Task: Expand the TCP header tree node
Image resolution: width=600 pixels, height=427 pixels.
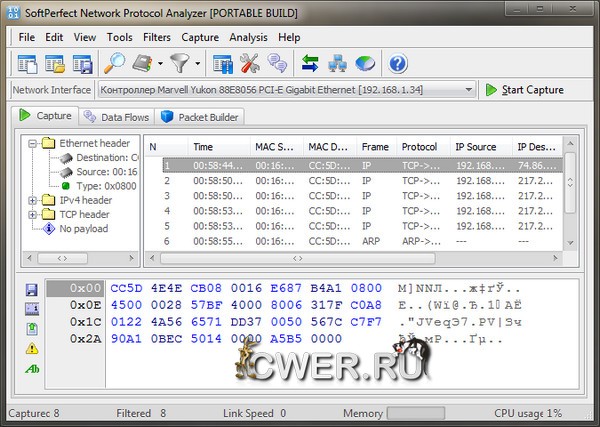Action: click(x=33, y=214)
